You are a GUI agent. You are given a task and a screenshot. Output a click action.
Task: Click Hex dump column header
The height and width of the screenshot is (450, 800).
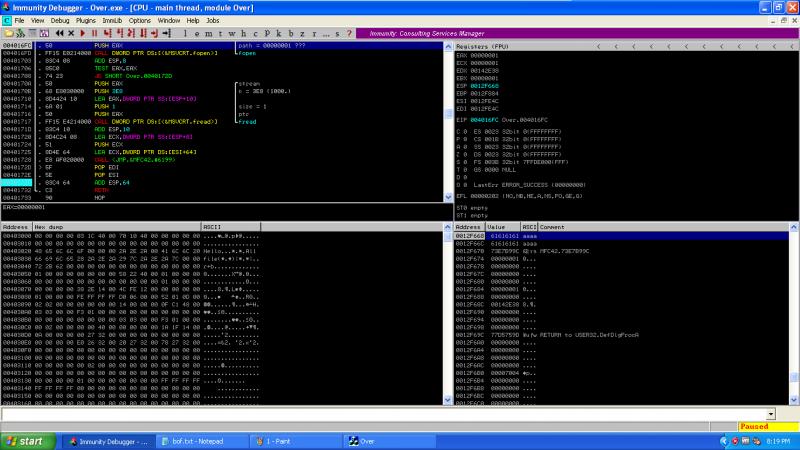(x=117, y=227)
